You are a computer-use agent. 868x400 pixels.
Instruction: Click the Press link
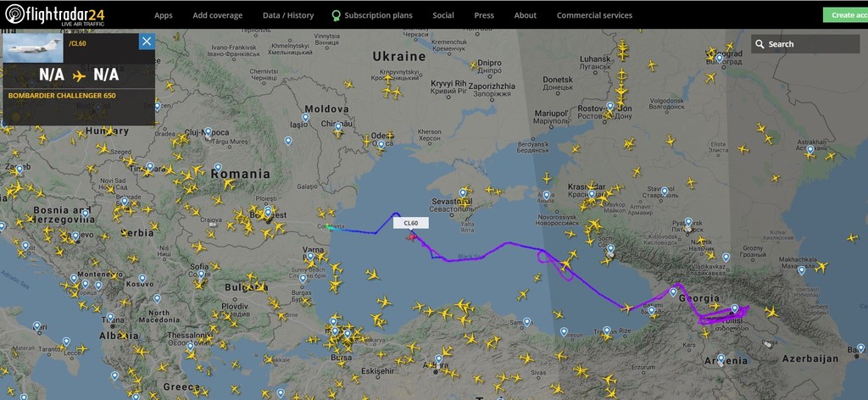(x=484, y=15)
